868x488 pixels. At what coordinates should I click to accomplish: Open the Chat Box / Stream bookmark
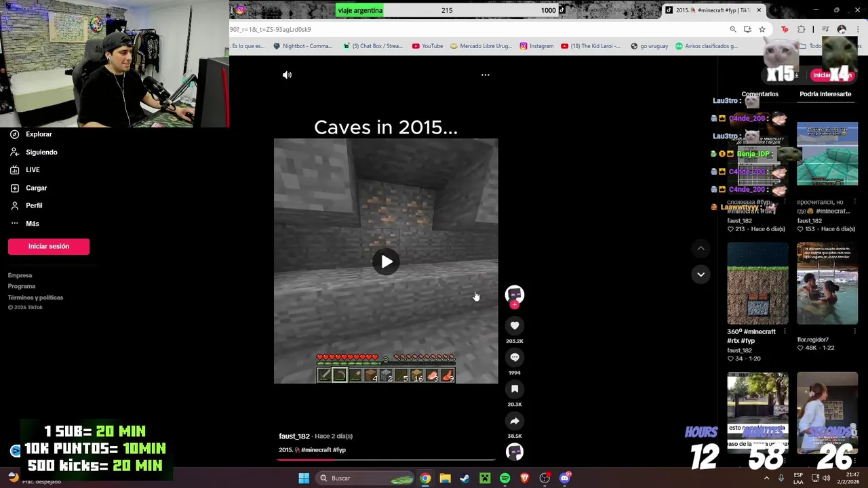tap(373, 46)
